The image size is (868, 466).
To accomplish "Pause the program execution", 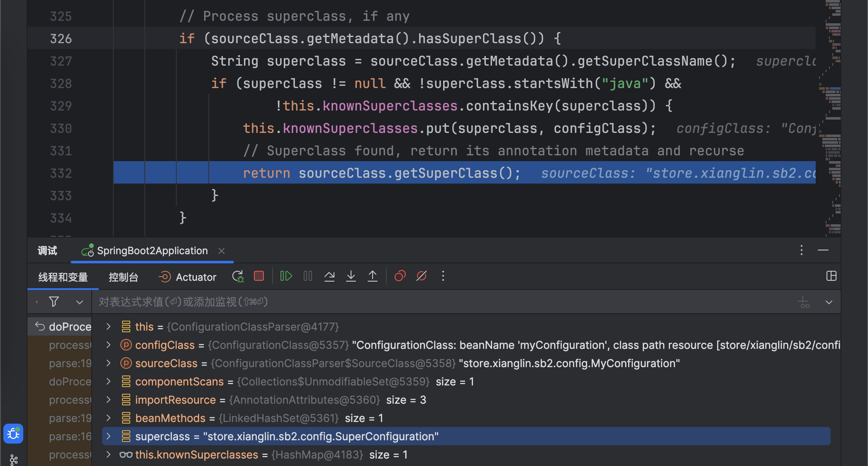I will [x=308, y=276].
